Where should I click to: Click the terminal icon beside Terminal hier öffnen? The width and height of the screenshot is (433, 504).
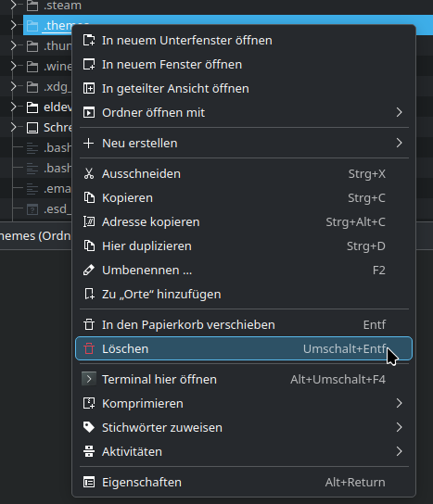89,379
